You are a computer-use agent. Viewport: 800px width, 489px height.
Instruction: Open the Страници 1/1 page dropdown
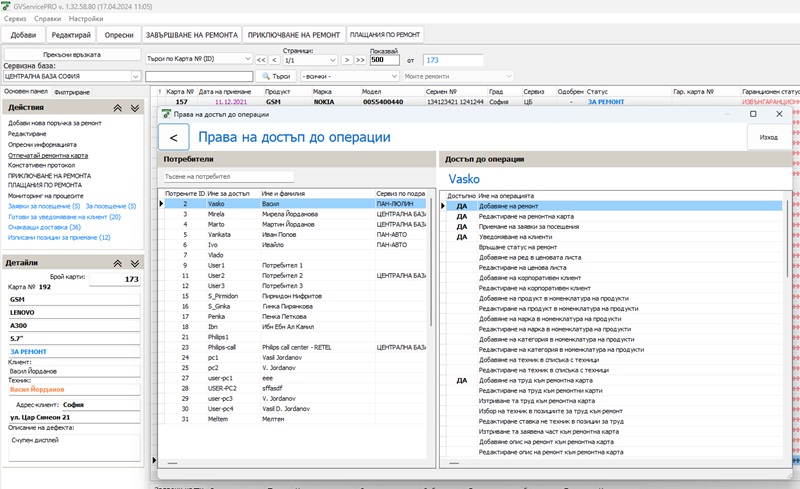tap(311, 60)
